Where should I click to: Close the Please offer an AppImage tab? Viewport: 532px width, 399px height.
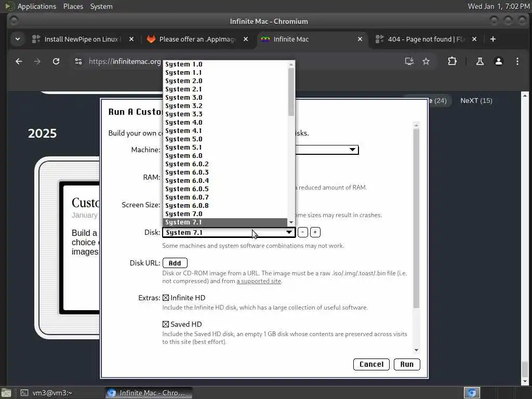(x=246, y=39)
